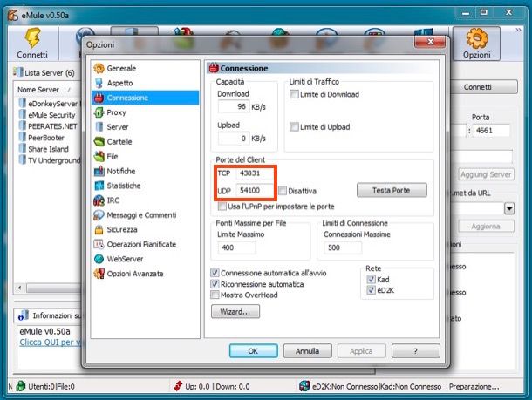532x400 pixels.
Task: Click the ? help button
Action: click(x=416, y=351)
